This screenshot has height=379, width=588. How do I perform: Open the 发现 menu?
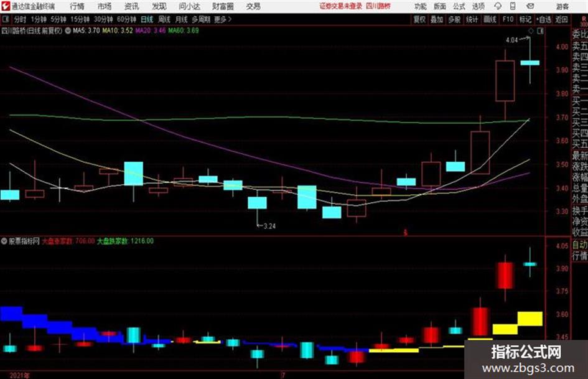pos(159,6)
